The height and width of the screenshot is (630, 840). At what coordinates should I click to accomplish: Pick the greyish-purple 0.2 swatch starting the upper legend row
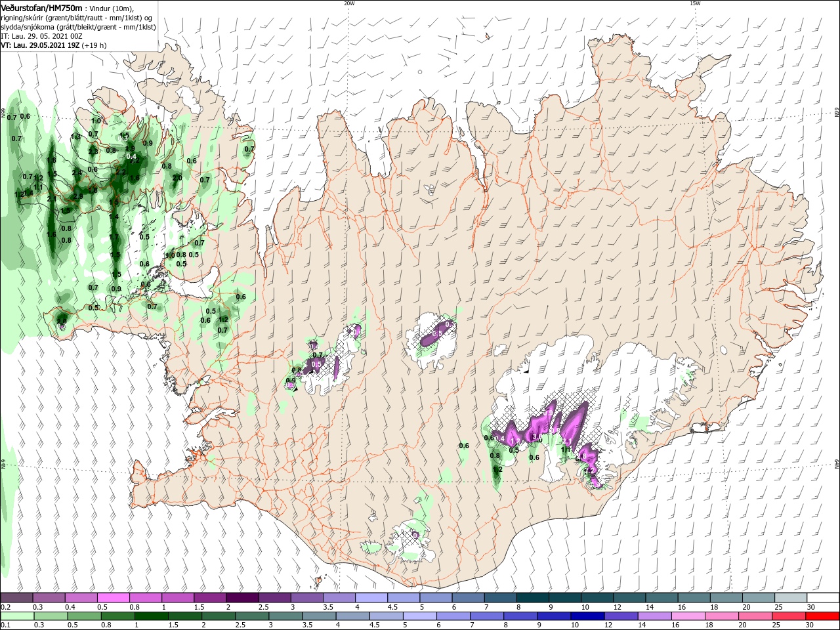[17, 598]
